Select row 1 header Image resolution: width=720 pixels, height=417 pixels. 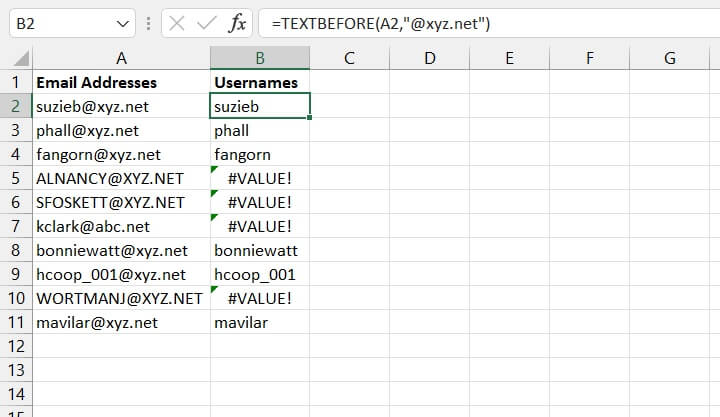click(x=15, y=82)
